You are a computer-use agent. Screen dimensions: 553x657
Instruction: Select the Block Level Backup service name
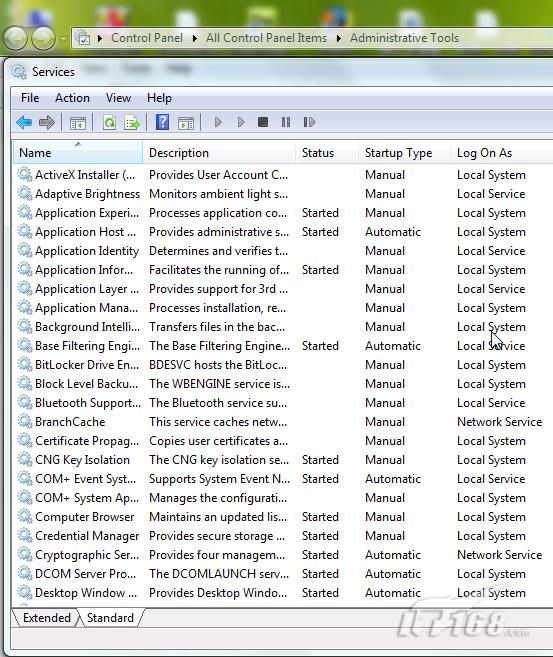pyautogui.click(x=86, y=384)
